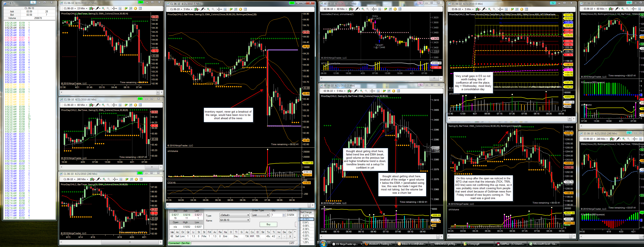Screen dimensions: 644x247
Task: Open data box in CL 15 Min chart
Action: tap(140, 8)
